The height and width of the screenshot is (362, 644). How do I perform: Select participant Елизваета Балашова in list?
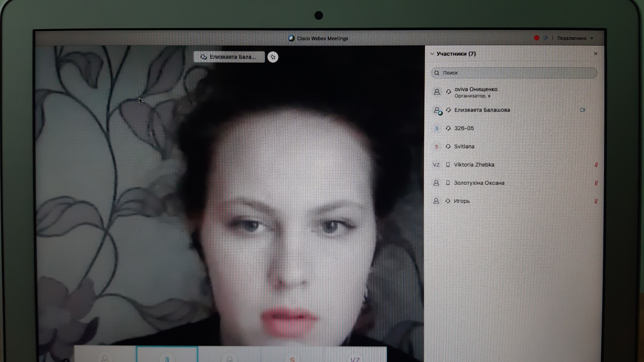tap(514, 110)
